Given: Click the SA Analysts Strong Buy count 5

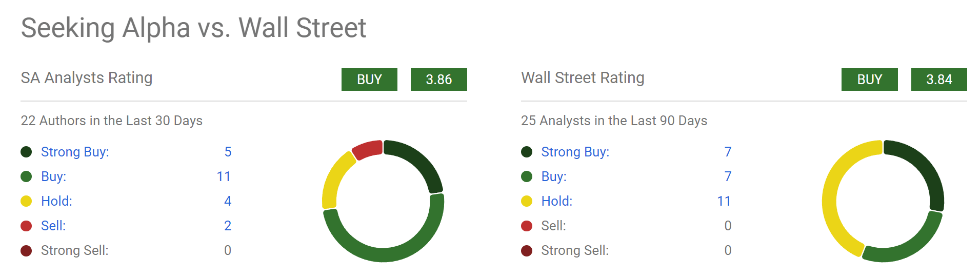Looking at the screenshot, I should [228, 152].
